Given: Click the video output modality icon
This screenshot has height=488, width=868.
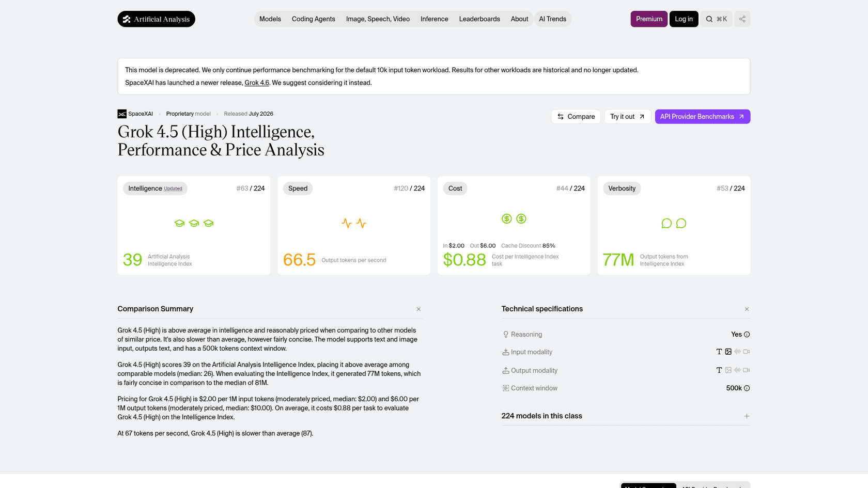Looking at the screenshot, I should point(747,370).
